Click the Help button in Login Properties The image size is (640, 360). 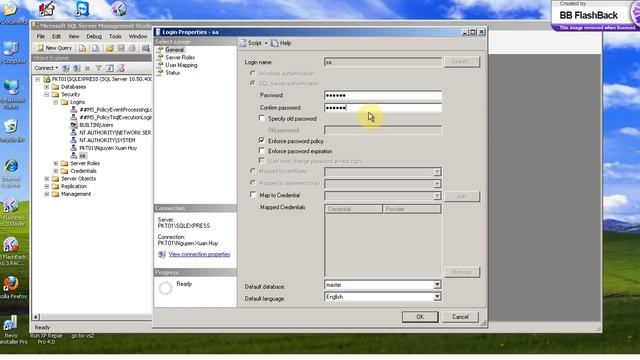(282, 43)
